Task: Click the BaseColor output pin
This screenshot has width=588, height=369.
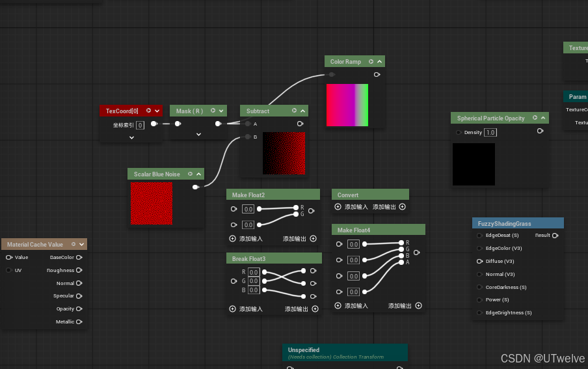Action: tap(79, 257)
